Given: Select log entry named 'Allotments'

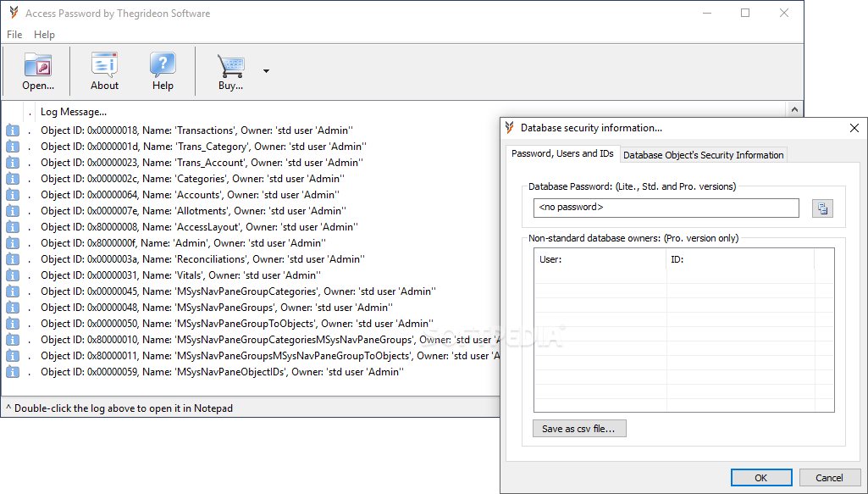Looking at the screenshot, I should (193, 211).
